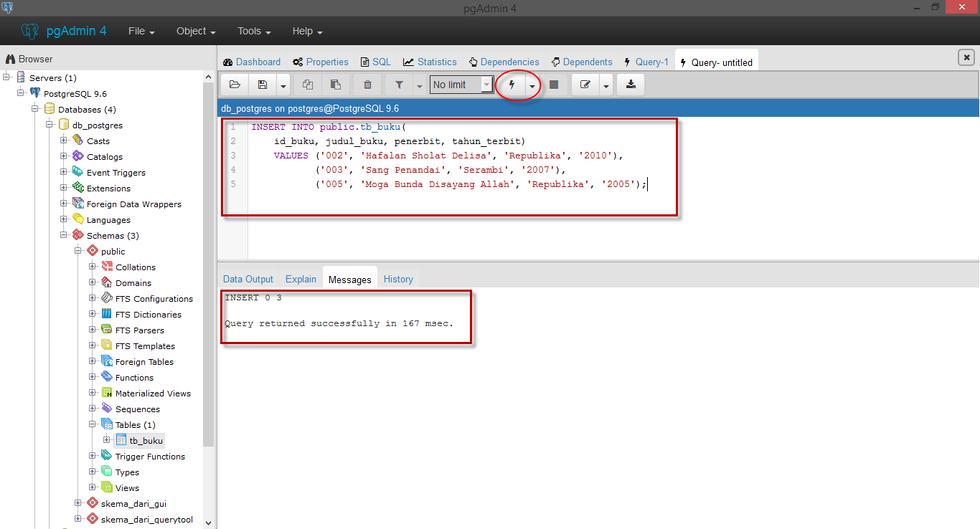Open the Help menu

[307, 31]
